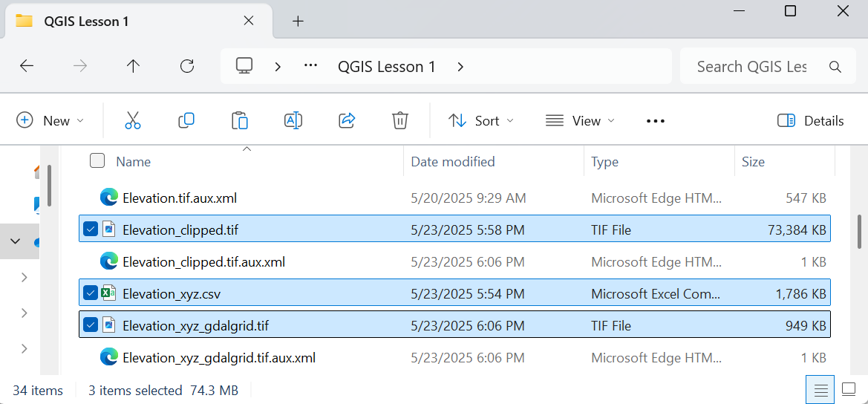Click the Paste clipboard icon
Image resolution: width=868 pixels, height=404 pixels.
(239, 120)
